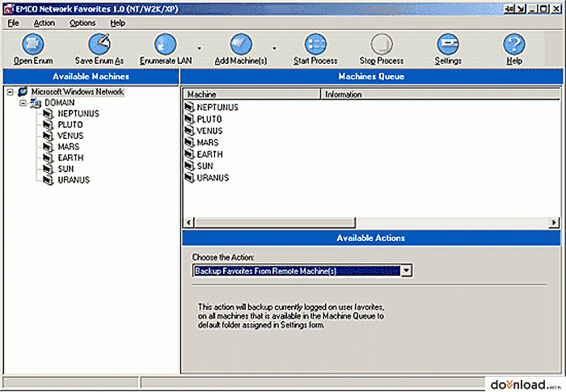
Task: Click the NEPTUNUS computer icon in Machines Queue
Action: point(189,107)
